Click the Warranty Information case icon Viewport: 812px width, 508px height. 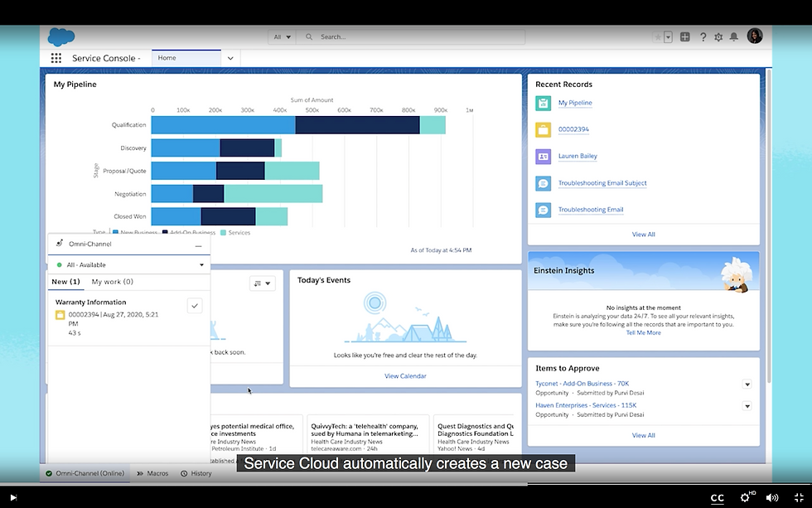(60, 315)
